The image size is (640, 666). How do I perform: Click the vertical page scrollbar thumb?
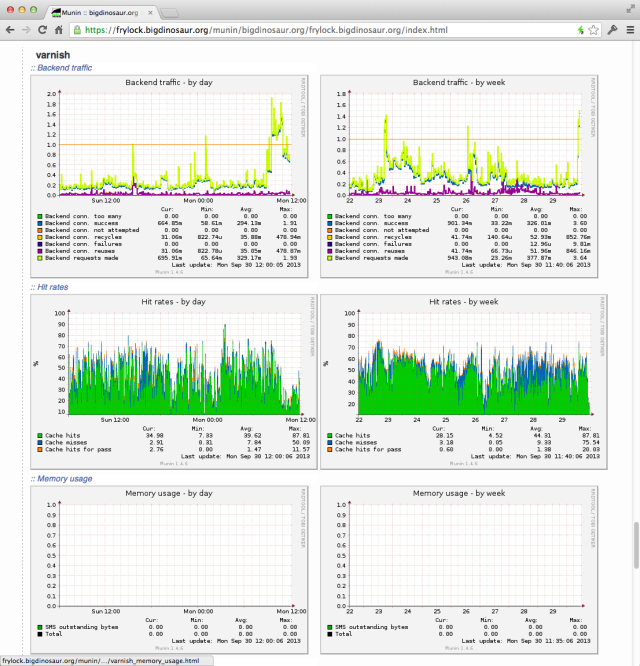(x=636, y=545)
